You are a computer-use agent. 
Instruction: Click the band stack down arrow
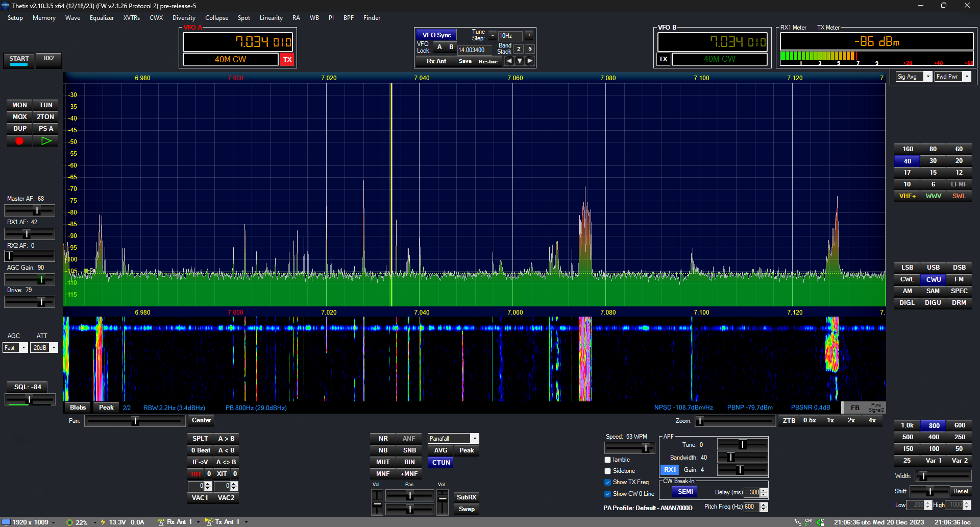[x=520, y=61]
